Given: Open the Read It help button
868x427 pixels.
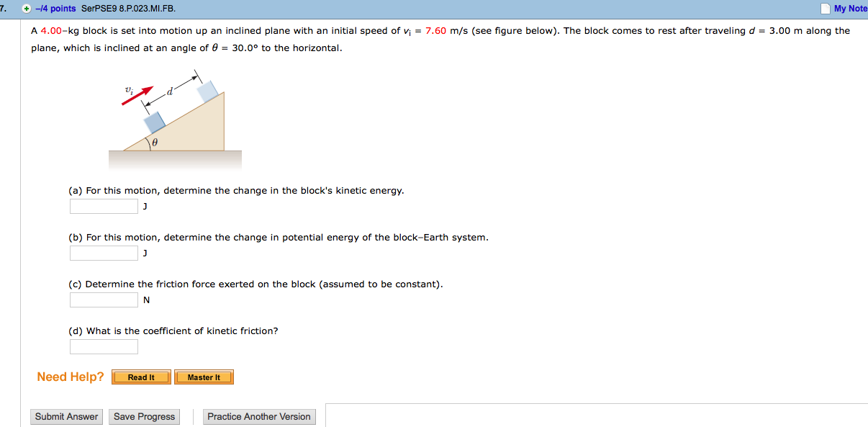Looking at the screenshot, I should [141, 377].
